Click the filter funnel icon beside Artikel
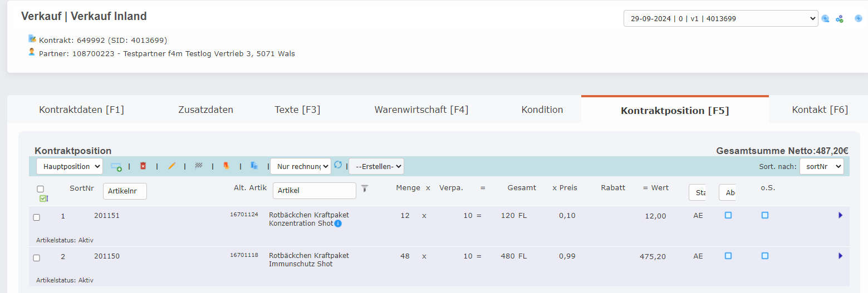868x293 pixels. pos(365,188)
